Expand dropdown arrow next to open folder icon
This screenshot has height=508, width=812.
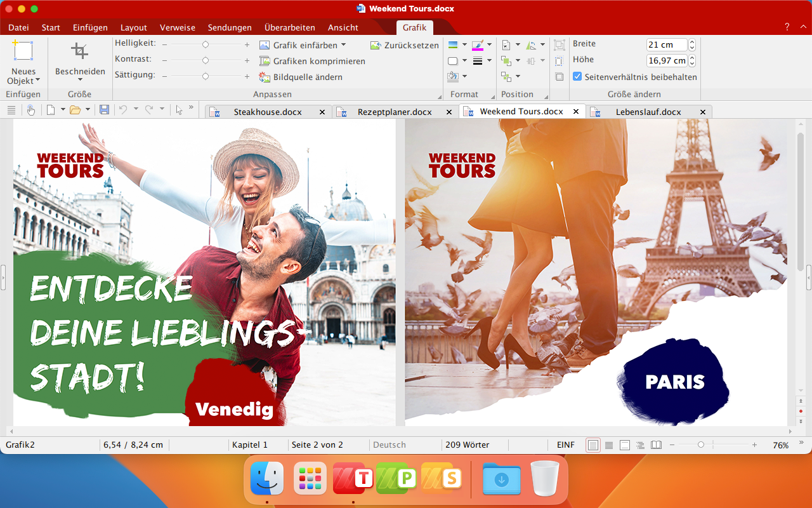pos(88,110)
